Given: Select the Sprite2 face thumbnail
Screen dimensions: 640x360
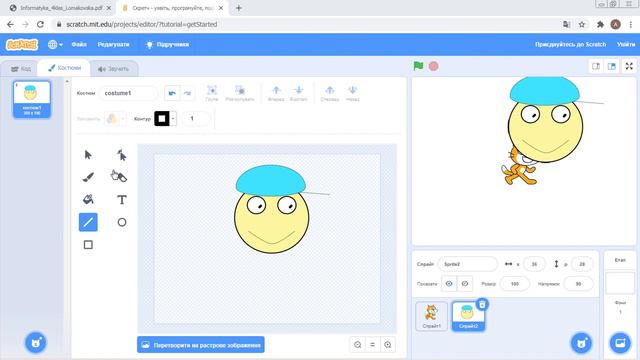Looking at the screenshot, I should [468, 316].
